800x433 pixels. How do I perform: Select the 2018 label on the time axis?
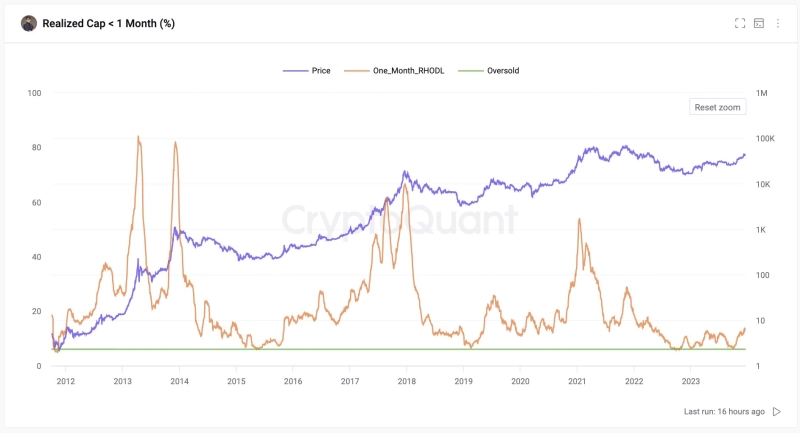(x=406, y=381)
